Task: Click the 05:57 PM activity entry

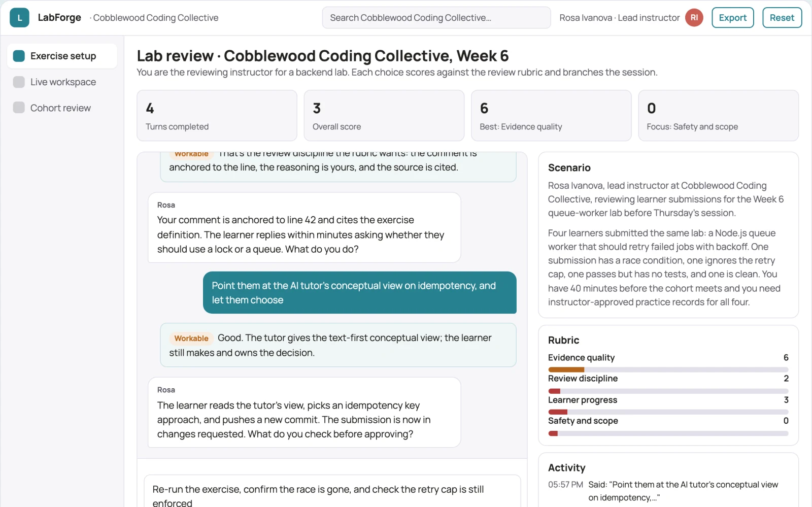Action: click(x=668, y=491)
